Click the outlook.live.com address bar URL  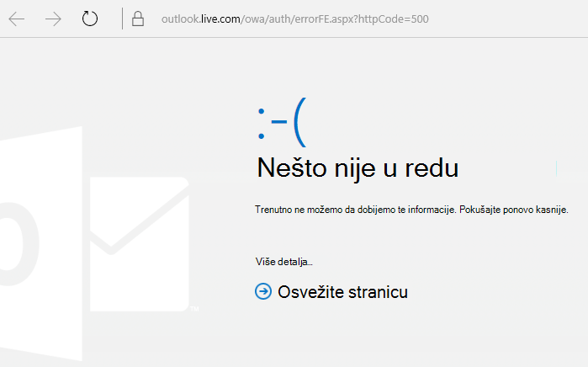tap(294, 19)
